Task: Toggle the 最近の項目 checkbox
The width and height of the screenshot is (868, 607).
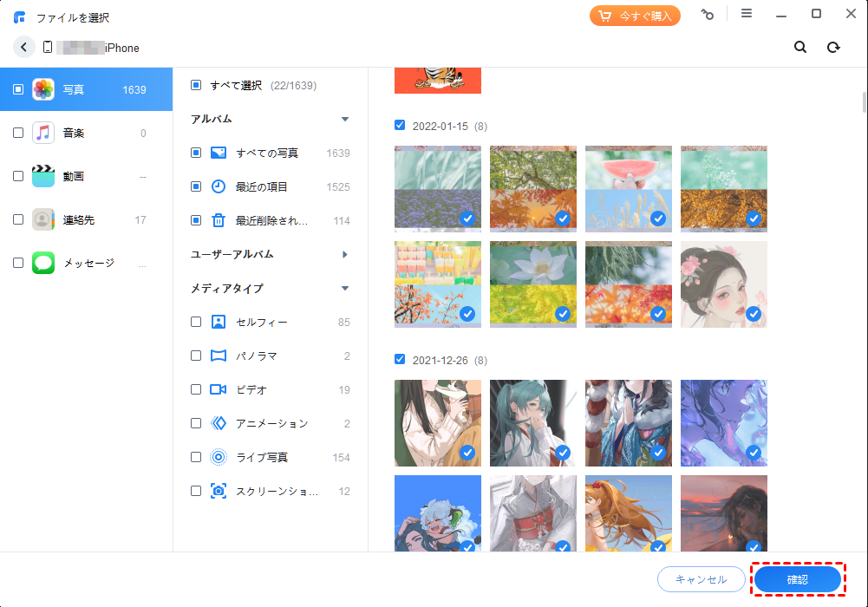Action: [x=196, y=186]
